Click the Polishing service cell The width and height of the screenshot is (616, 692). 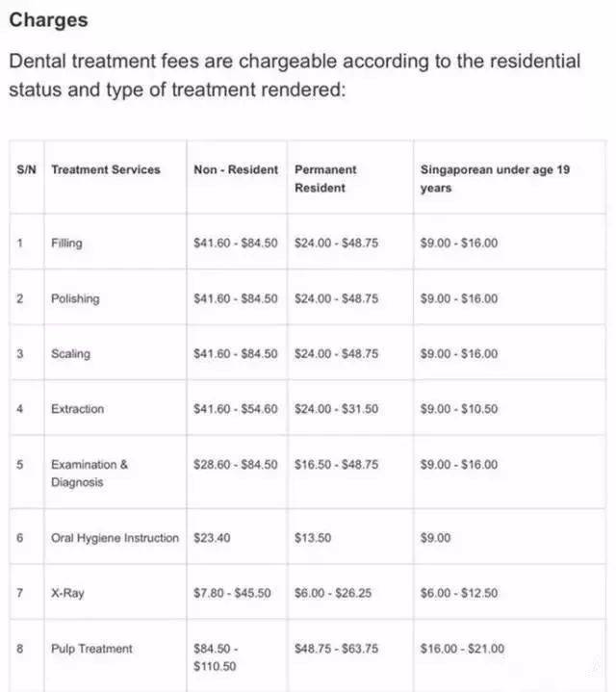coord(75,298)
